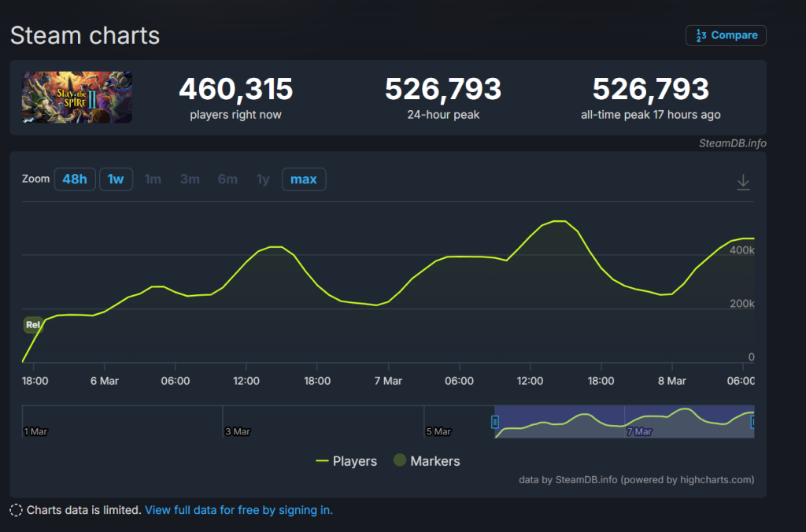Select the 6m zoom option
This screenshot has height=532, width=806.
point(227,179)
